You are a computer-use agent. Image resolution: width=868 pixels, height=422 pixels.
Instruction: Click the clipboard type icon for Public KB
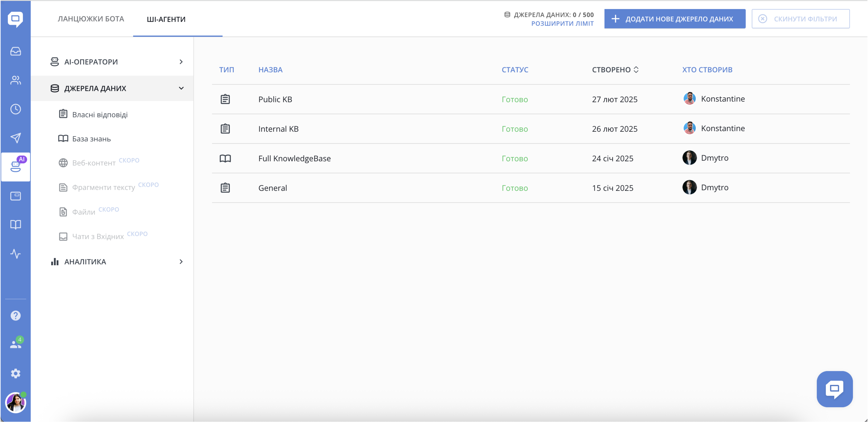pos(225,99)
